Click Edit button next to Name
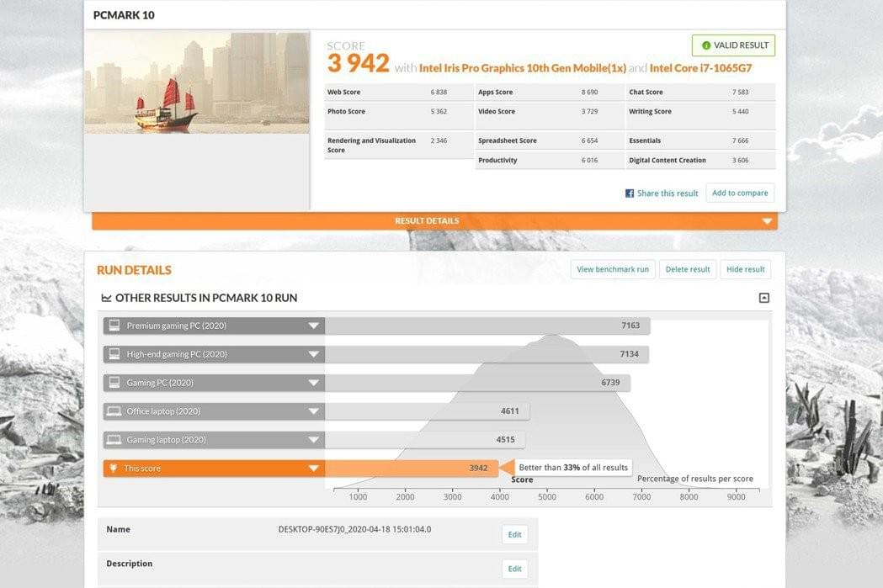883x588 pixels. (514, 534)
